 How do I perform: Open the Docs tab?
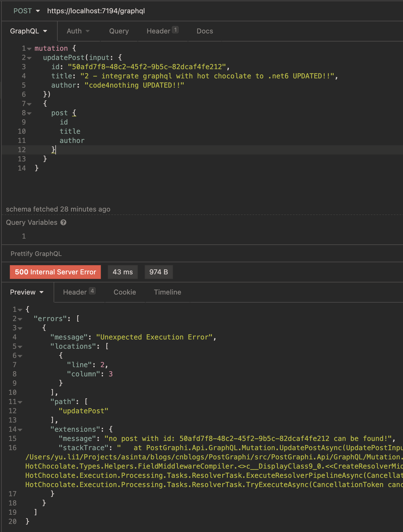point(205,31)
